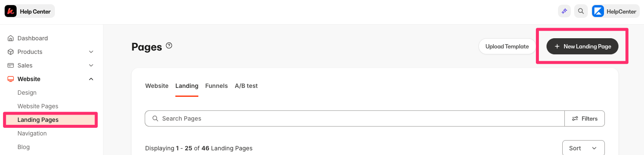Image resolution: width=644 pixels, height=155 pixels.
Task: Open the Filters button
Action: tap(585, 118)
